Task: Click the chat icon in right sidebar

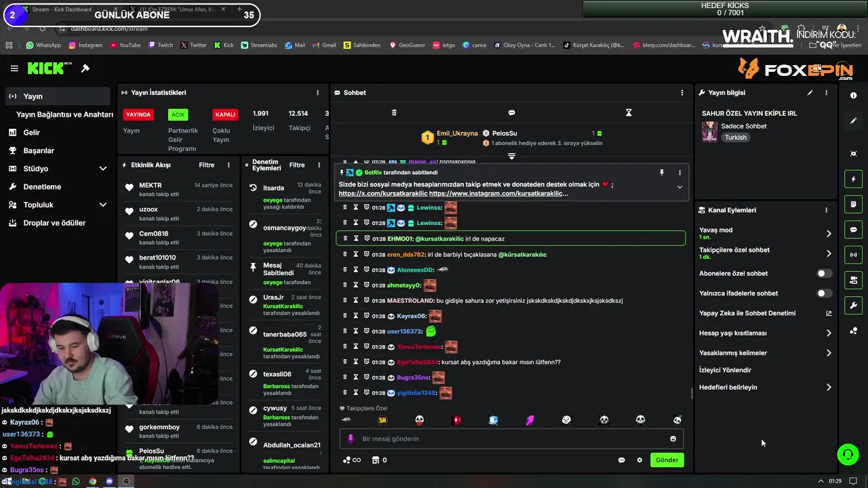Action: [854, 230]
